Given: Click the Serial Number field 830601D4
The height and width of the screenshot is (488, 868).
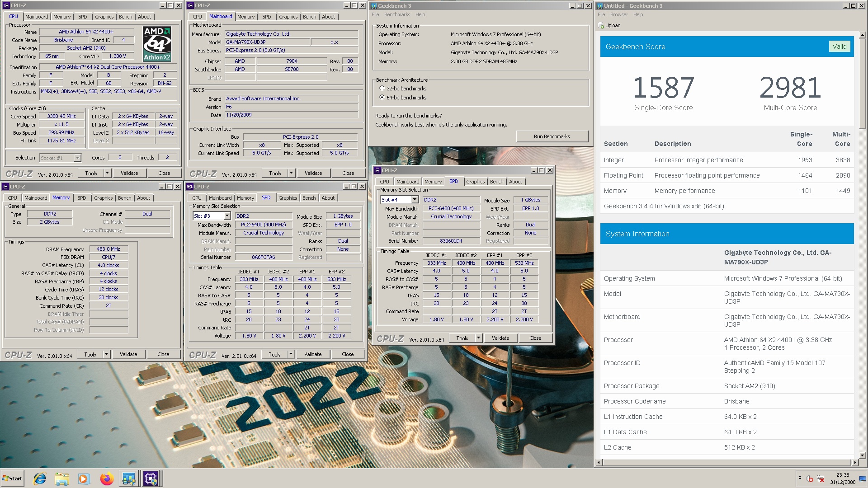Looking at the screenshot, I should 451,241.
